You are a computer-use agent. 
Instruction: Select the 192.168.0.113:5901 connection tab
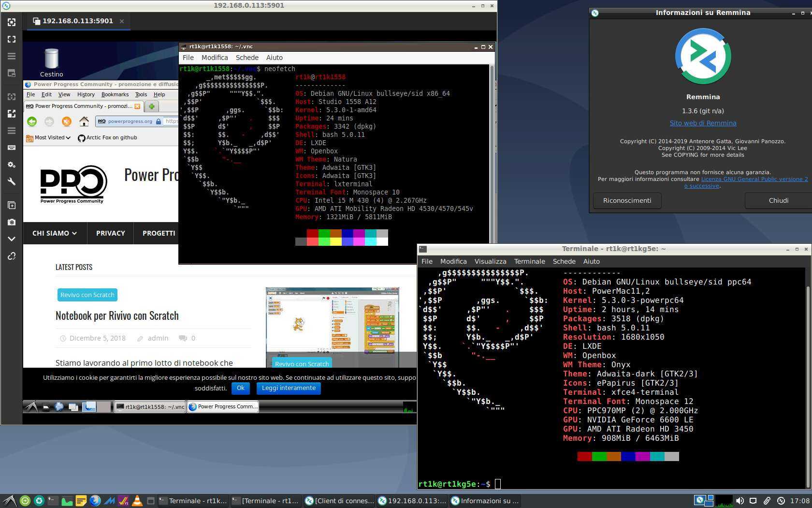pyautogui.click(x=77, y=21)
